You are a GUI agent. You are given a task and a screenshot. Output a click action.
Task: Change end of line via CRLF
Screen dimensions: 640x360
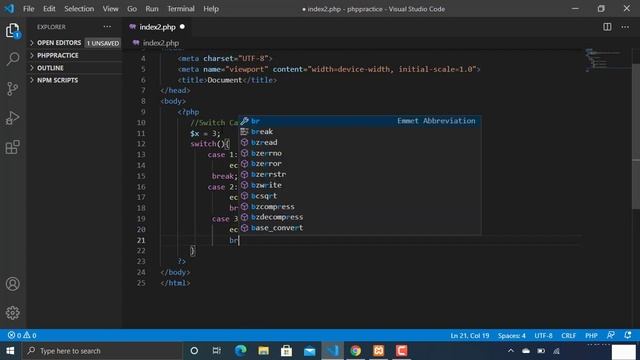[568, 336]
